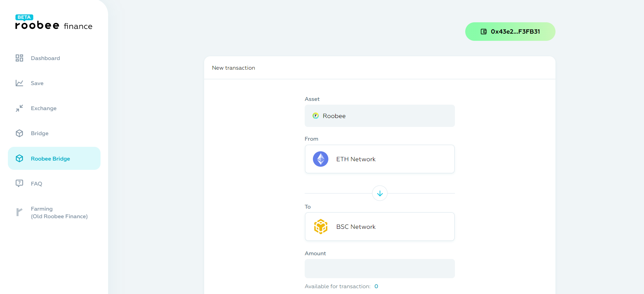
Task: Click the available balance value 0
Action: tap(376, 286)
